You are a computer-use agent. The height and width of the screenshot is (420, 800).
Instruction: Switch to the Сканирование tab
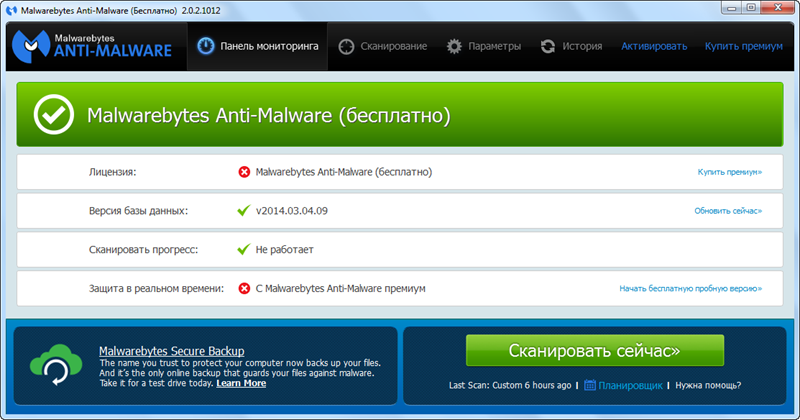point(383,46)
